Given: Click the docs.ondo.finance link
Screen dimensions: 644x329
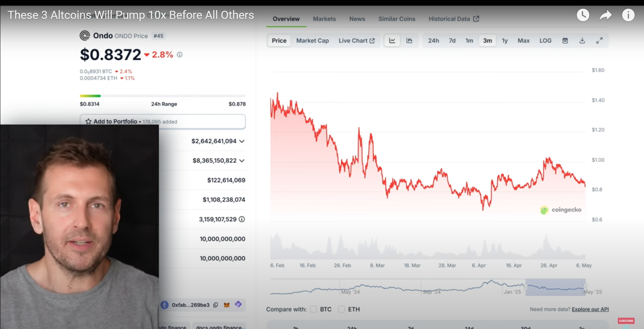Looking at the screenshot, I should pos(219,327).
